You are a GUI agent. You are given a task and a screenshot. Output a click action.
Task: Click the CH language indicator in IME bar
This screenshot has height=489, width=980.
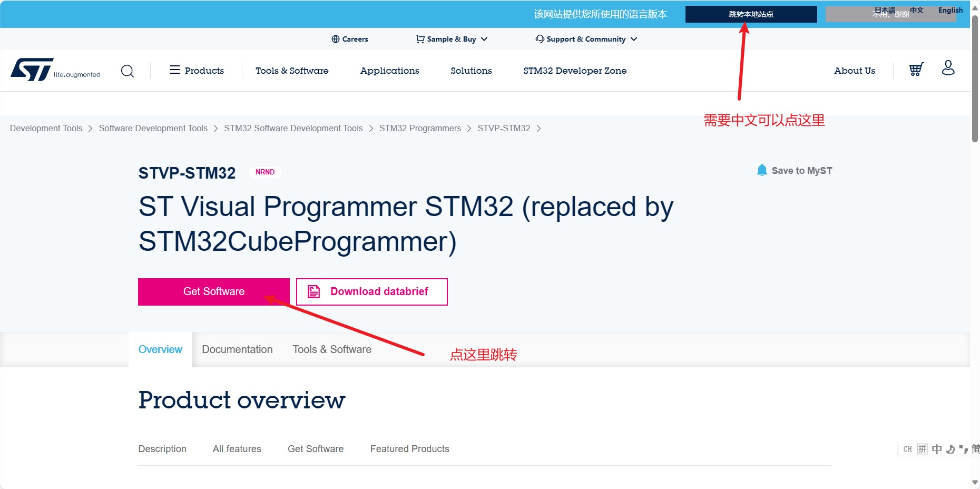tap(907, 449)
